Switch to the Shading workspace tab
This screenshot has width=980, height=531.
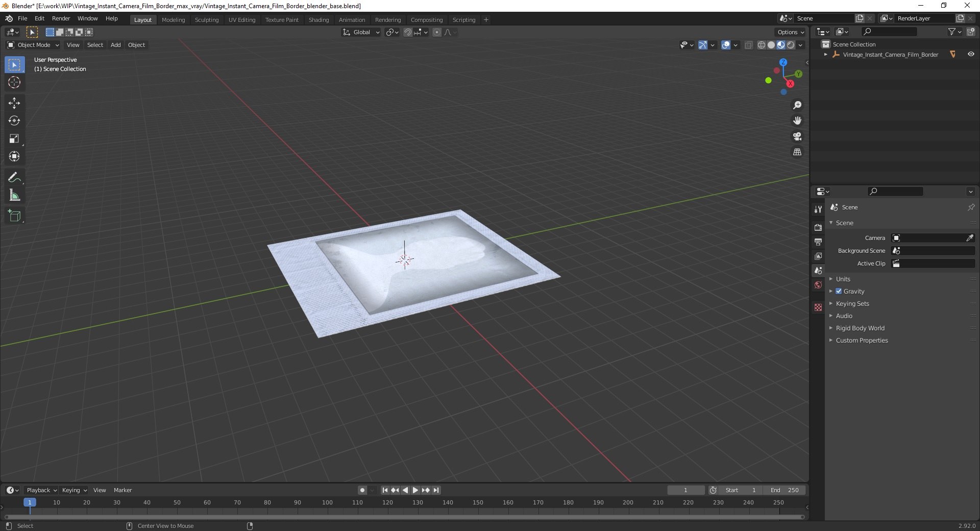318,20
